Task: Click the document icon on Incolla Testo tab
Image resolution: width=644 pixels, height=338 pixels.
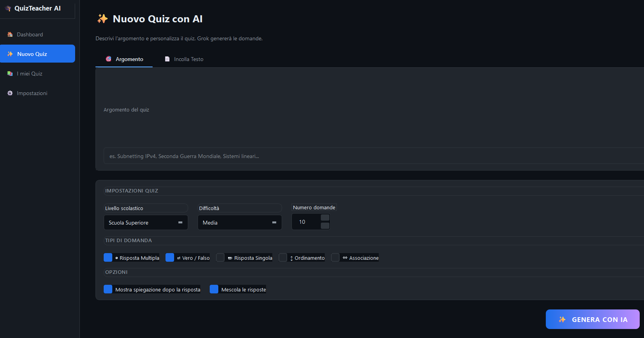Action: [x=167, y=59]
